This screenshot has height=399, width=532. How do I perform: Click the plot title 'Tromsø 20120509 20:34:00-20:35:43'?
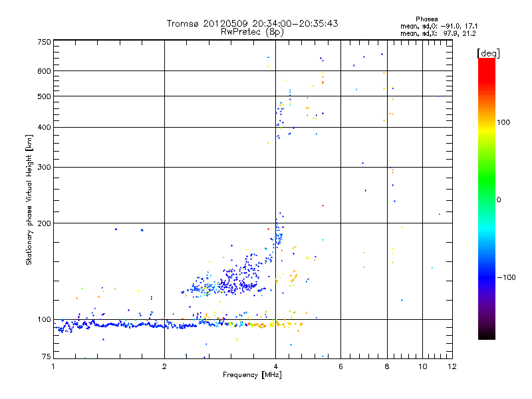click(252, 23)
